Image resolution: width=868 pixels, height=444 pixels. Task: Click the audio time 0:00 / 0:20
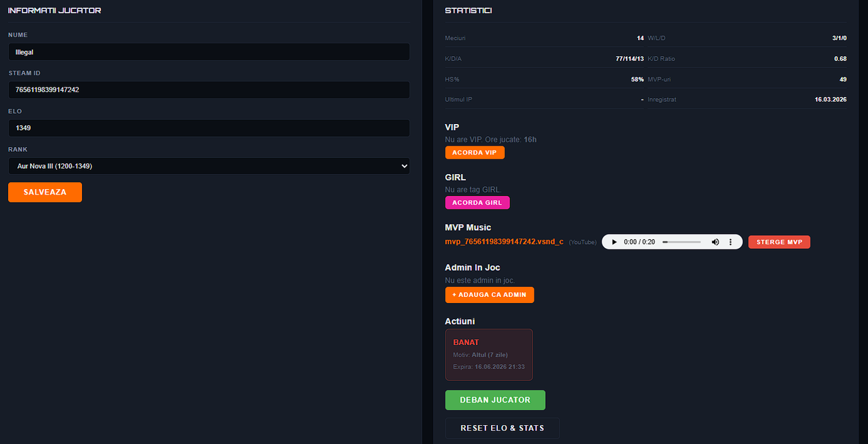pyautogui.click(x=639, y=242)
